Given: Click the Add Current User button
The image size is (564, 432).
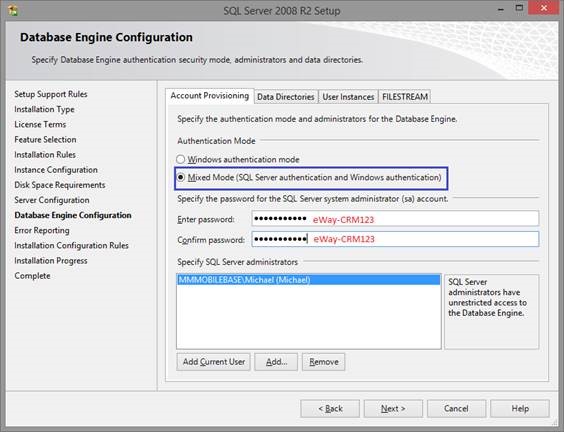Looking at the screenshot, I should [214, 362].
